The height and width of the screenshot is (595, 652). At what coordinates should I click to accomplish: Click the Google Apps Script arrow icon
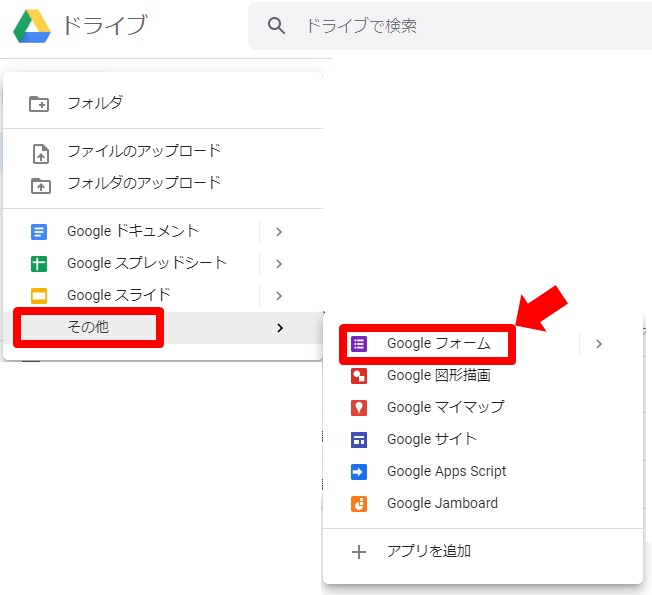coord(359,472)
